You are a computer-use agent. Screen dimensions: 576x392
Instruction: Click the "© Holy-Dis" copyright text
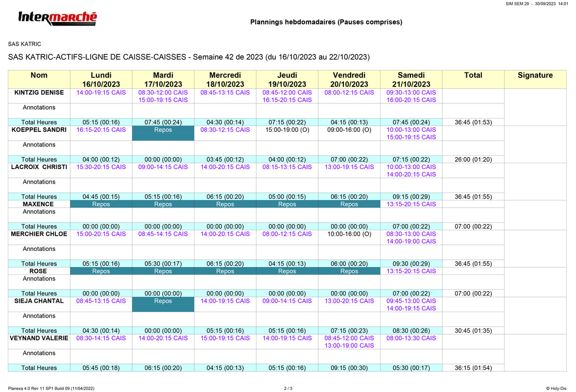click(556, 389)
